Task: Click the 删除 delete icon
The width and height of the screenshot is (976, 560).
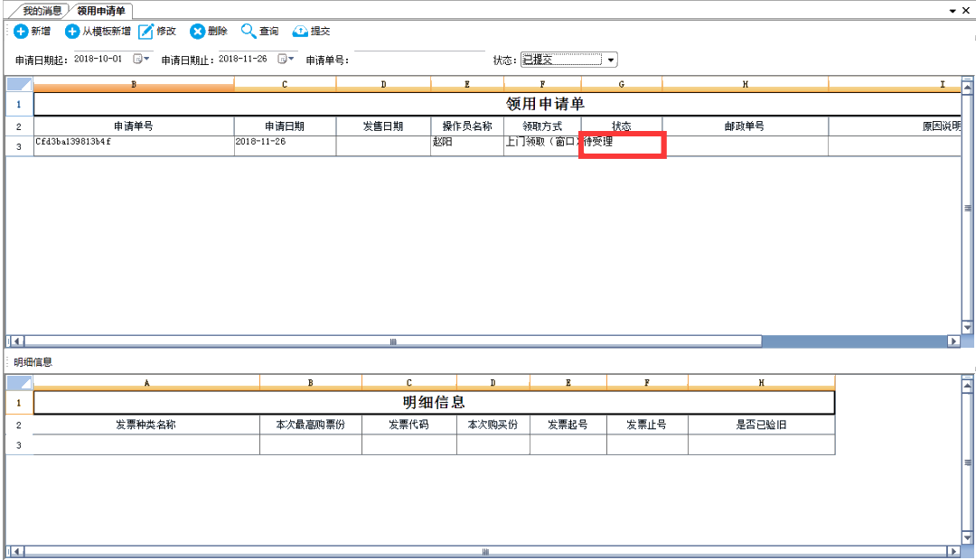Action: click(197, 31)
